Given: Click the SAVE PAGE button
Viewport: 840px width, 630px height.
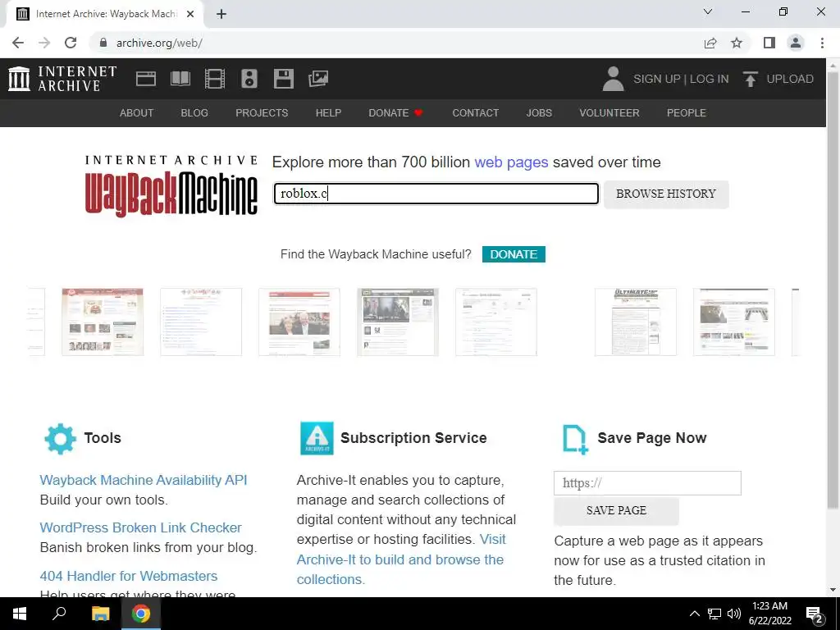Looking at the screenshot, I should (616, 510).
